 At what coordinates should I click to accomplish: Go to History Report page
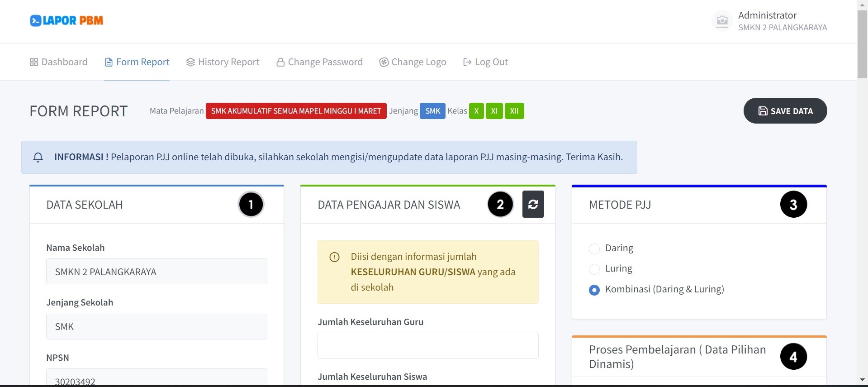pos(223,62)
